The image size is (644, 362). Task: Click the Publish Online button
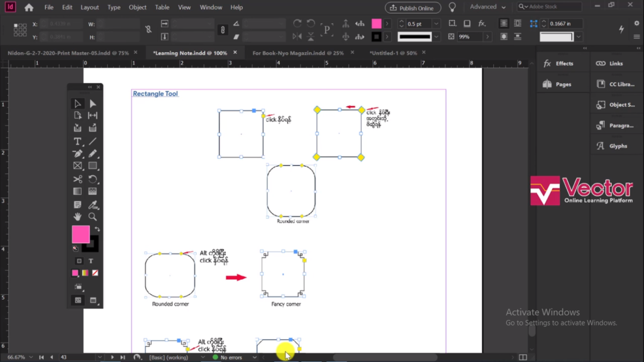coord(413,8)
